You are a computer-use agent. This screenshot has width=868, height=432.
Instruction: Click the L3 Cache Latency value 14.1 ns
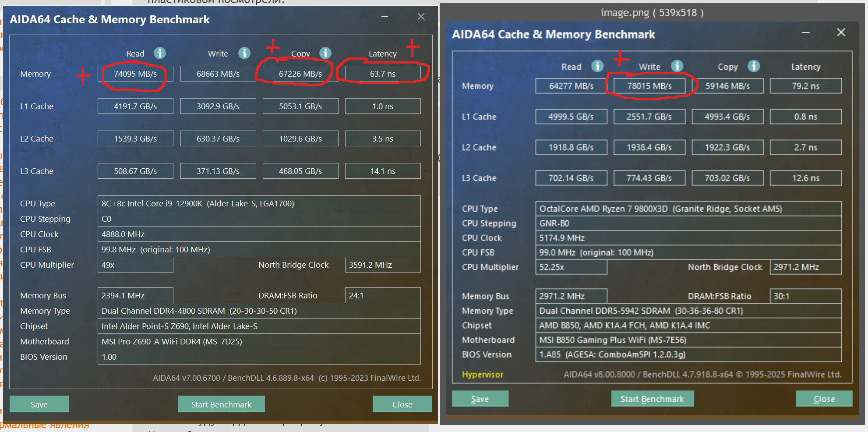click(x=383, y=171)
